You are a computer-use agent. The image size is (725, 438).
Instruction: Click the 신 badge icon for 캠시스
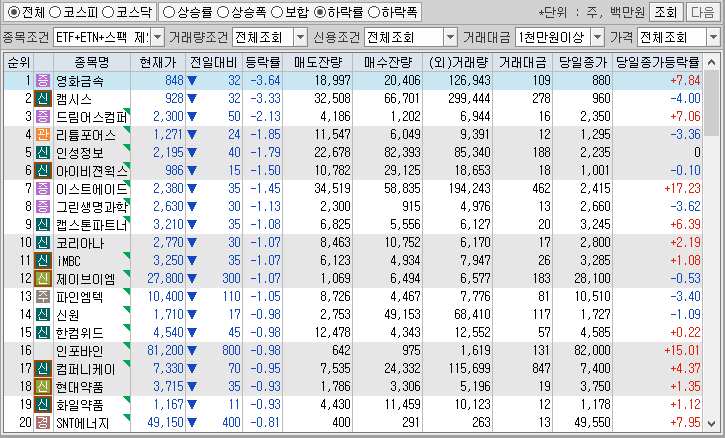click(43, 99)
